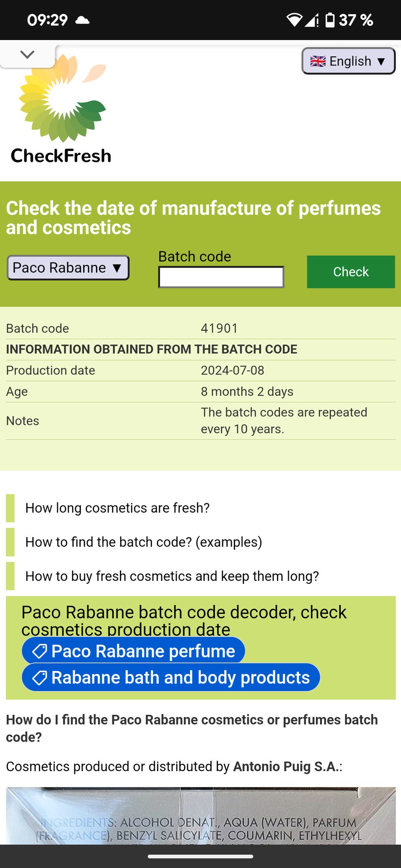Expand 'How long cosmetics are fresh?'

117,508
